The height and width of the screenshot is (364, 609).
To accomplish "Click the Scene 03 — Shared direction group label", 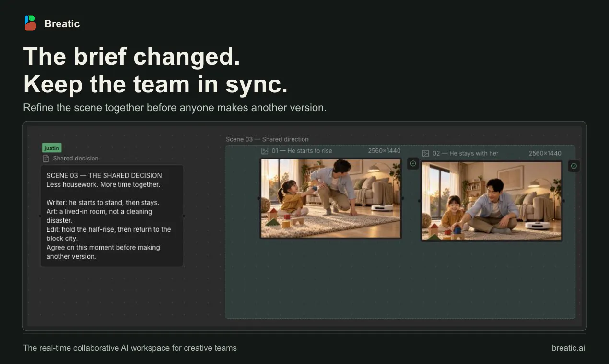I will point(267,139).
